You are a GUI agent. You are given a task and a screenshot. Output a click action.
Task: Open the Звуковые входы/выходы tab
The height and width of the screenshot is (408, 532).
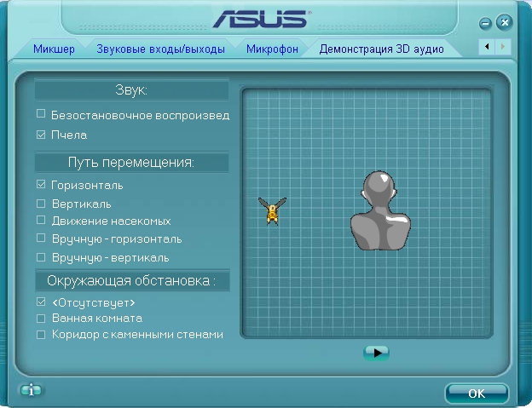click(x=160, y=49)
